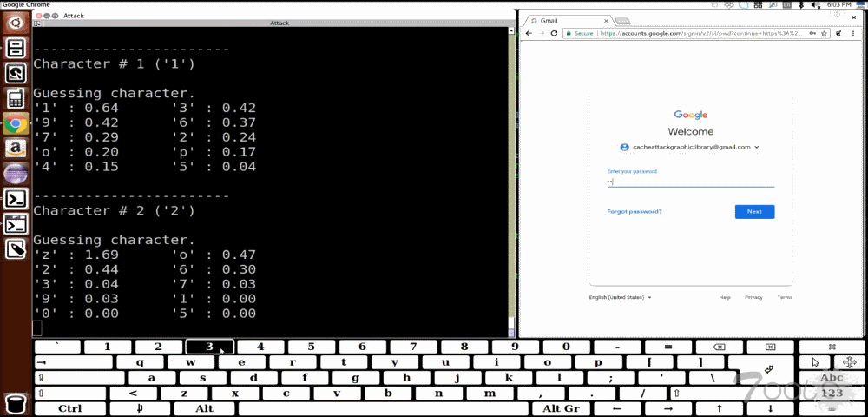
Task: Open Amazon from the Ubuntu launcher
Action: click(16, 149)
